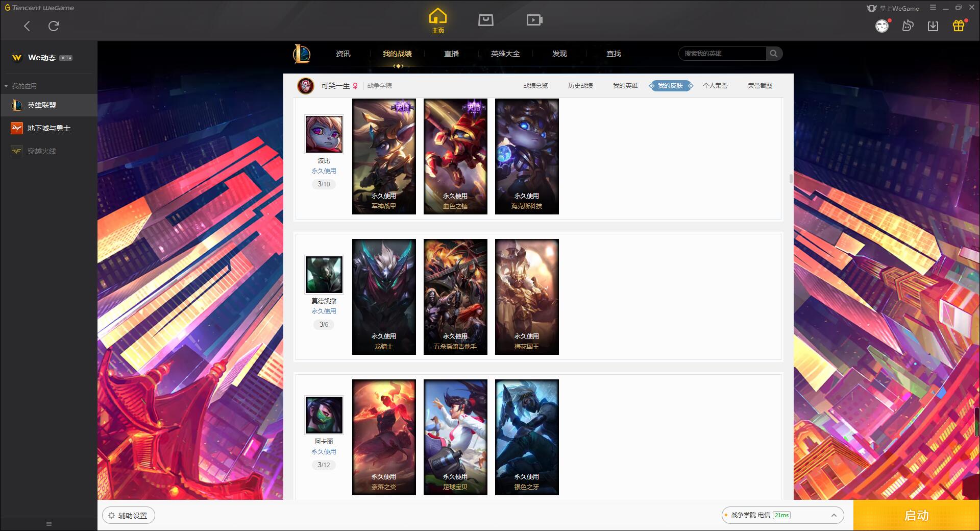Viewport: 980px width, 531px height.
Task: Click the League of Legends logo
Action: [302, 54]
